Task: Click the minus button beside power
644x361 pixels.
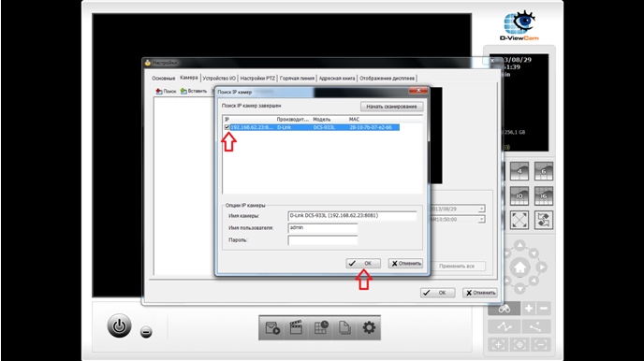Action: click(146, 331)
